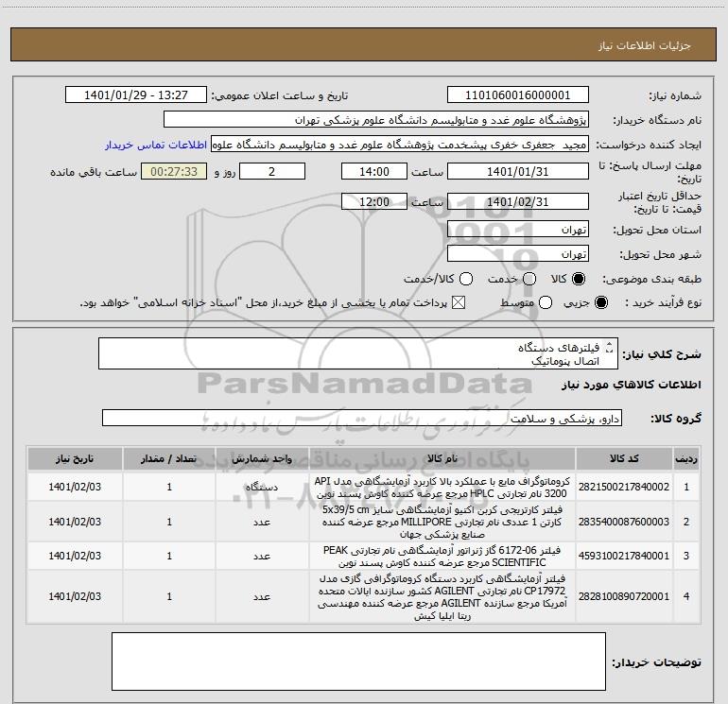Screen dimensions: 728x704
Task: Click the price validity time 12:00
Action: pos(374,201)
